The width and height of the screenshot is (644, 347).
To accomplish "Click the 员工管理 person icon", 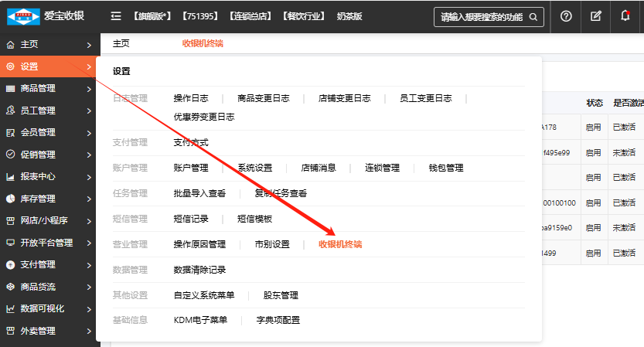I will pyautogui.click(x=10, y=111).
